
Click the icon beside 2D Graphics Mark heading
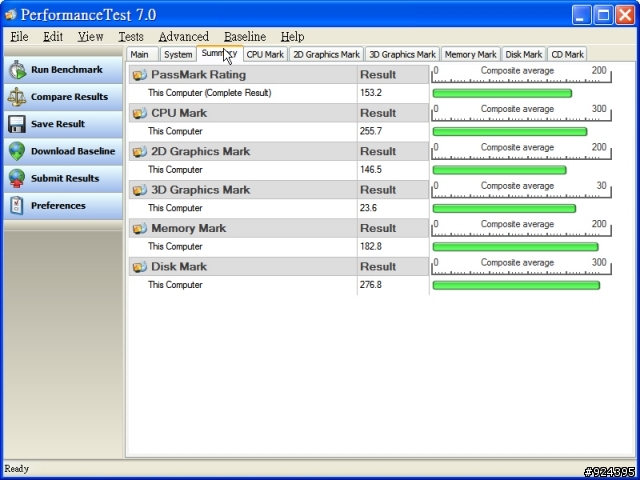coord(140,151)
